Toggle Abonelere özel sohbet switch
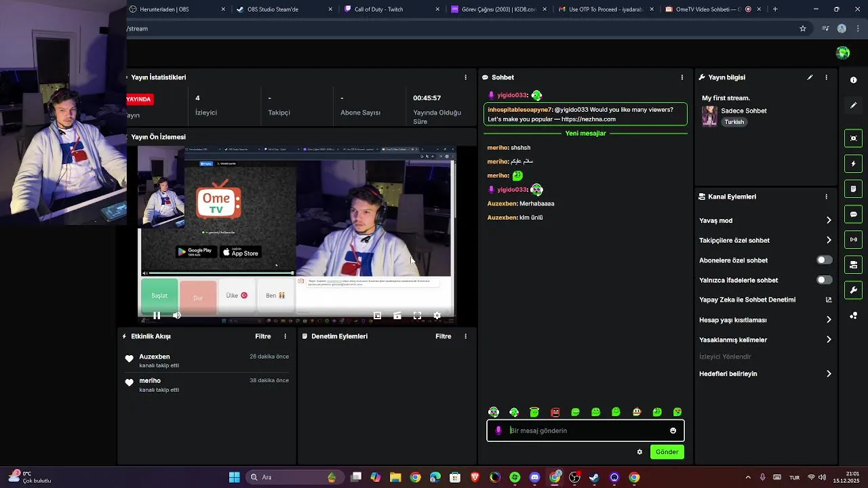 824,260
